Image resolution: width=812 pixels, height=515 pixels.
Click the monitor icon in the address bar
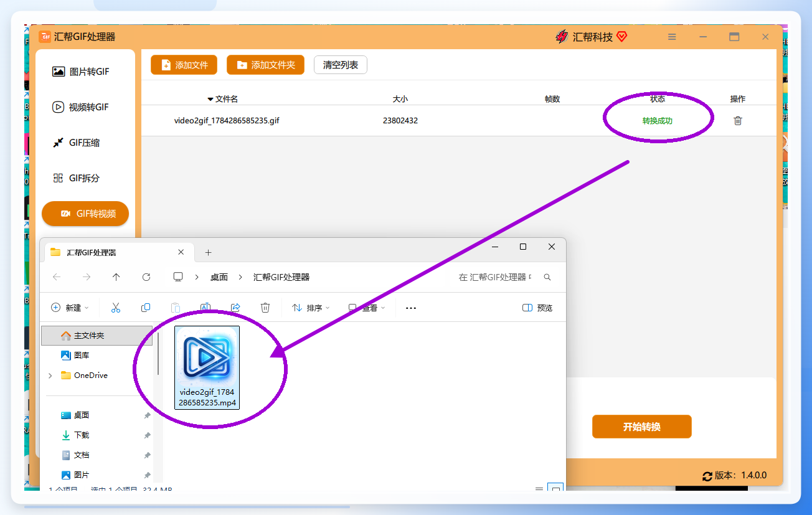coord(178,277)
